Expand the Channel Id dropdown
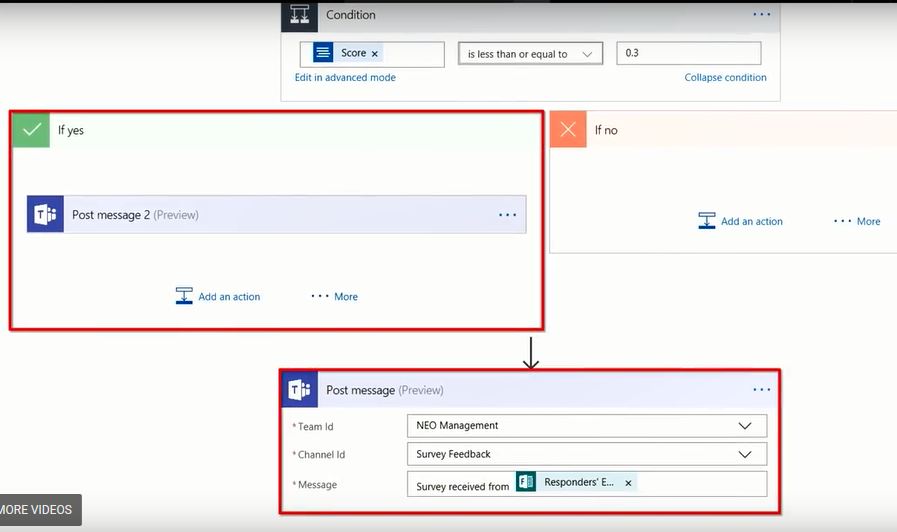This screenshot has height=532, width=897. click(x=744, y=454)
